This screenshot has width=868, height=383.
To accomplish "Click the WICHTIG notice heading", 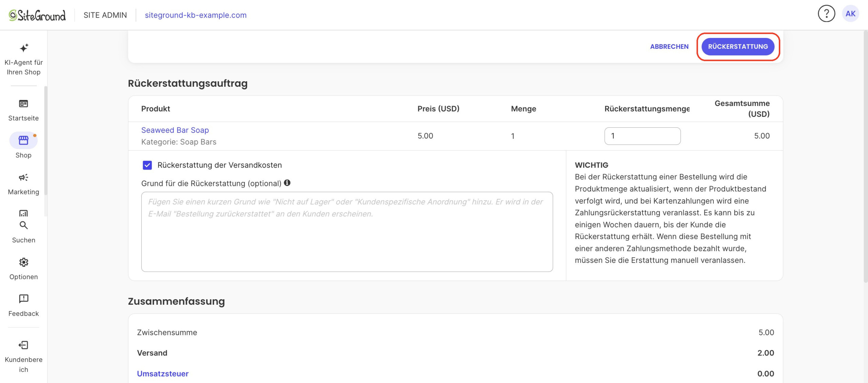I will click(591, 165).
